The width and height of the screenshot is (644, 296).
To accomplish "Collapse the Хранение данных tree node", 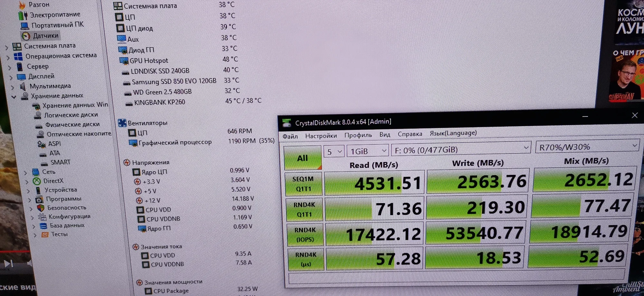I will pos(14,97).
